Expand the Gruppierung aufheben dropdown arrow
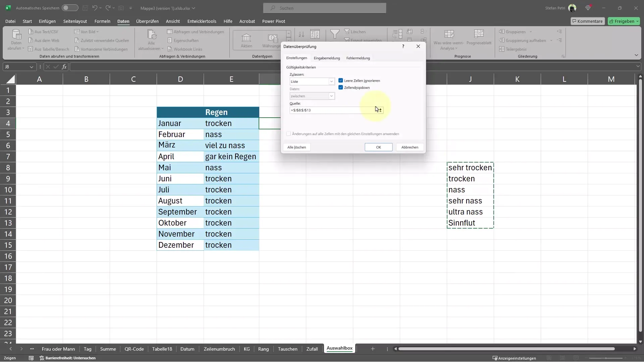Image resolution: width=644 pixels, height=362 pixels. (551, 41)
